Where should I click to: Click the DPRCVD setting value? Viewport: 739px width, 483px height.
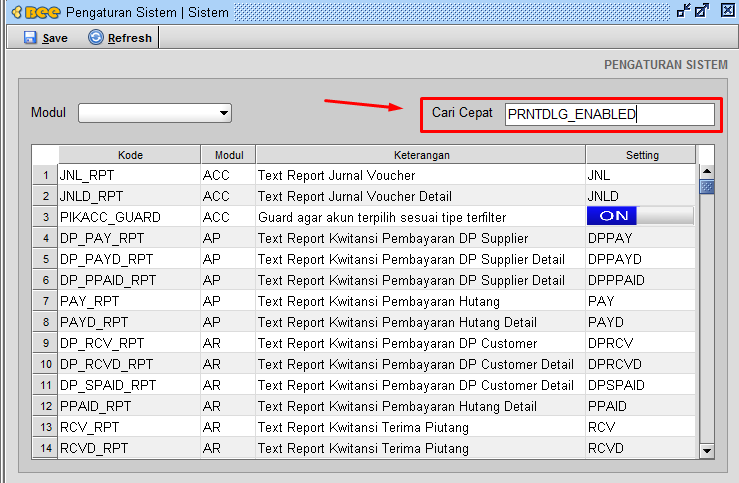point(640,364)
